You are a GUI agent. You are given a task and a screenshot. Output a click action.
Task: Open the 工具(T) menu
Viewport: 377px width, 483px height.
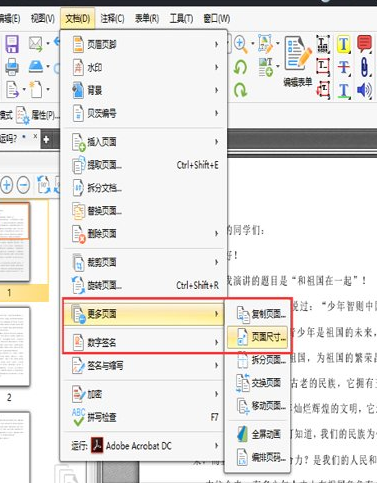[x=181, y=18]
